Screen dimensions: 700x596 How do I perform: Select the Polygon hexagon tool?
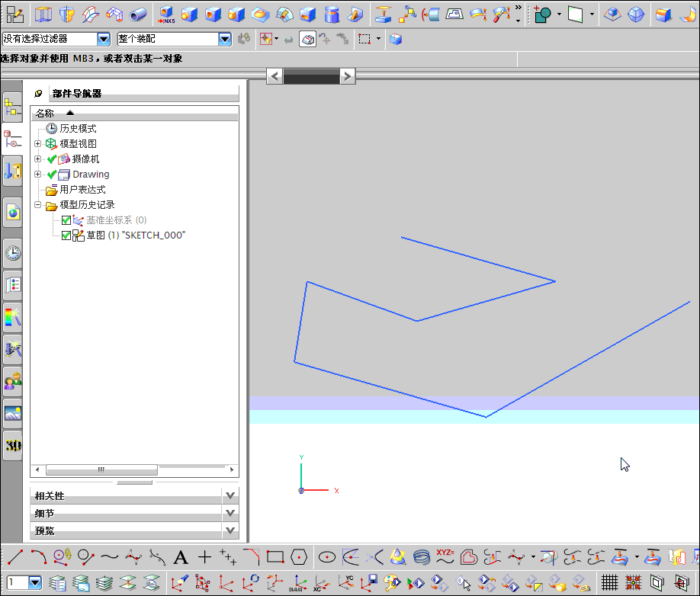(x=299, y=557)
